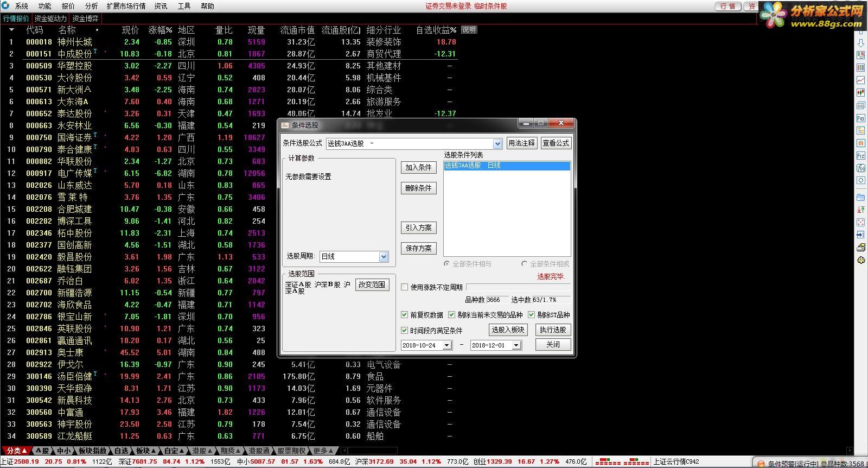The height and width of the screenshot is (468, 868).
Task: Uncheck 时间段内满足条件 checkbox
Action: [404, 330]
